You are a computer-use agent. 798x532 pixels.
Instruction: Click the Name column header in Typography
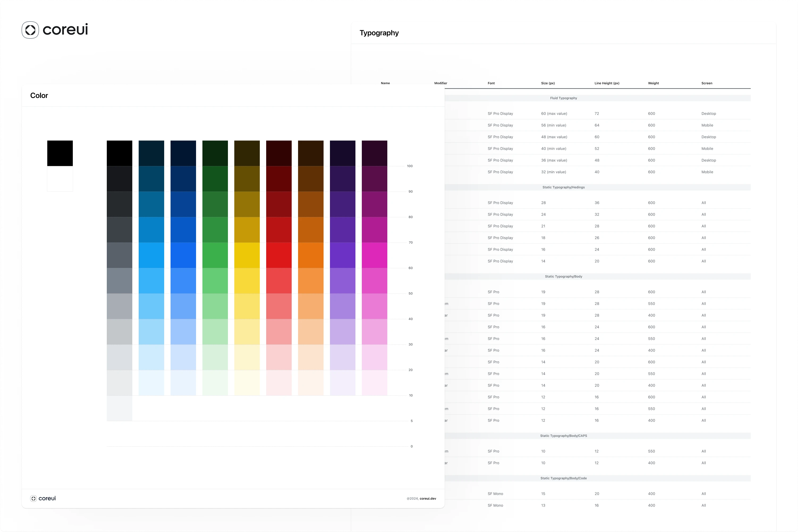tap(385, 83)
